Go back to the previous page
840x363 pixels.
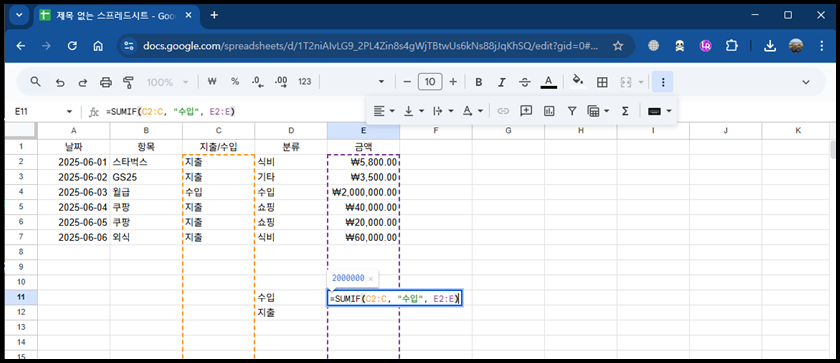[20, 46]
